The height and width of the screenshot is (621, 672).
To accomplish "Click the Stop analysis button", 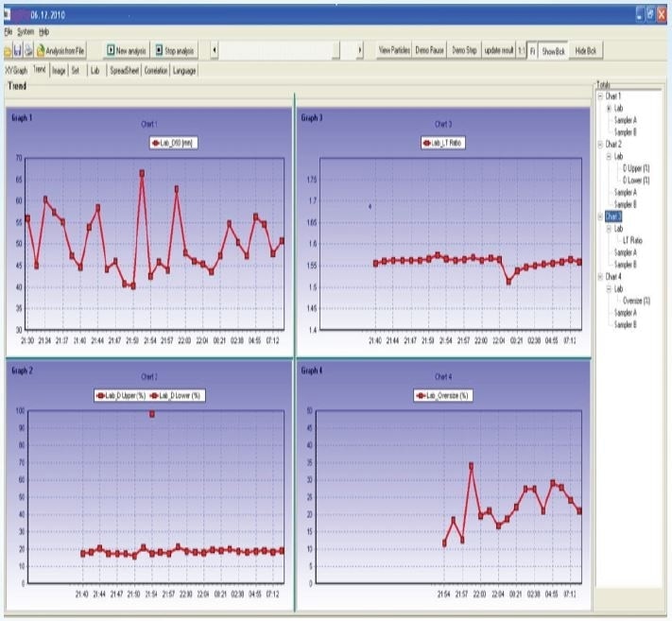I will 175,51.
